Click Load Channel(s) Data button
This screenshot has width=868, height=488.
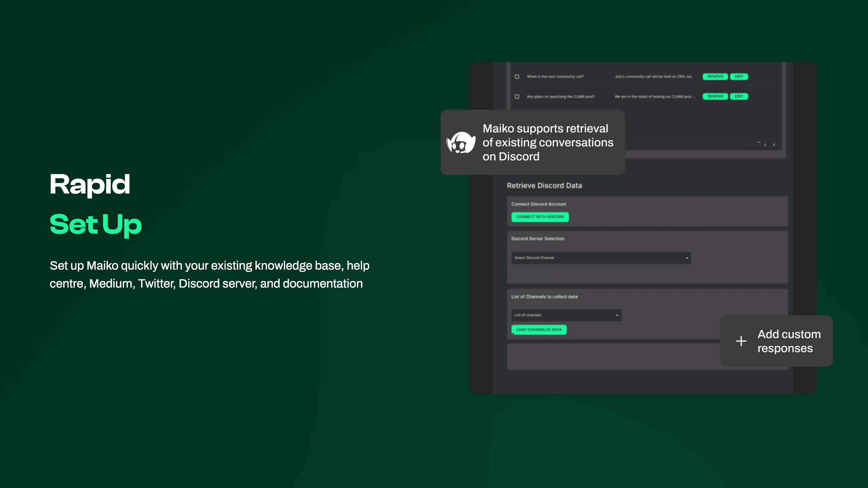pos(539,330)
